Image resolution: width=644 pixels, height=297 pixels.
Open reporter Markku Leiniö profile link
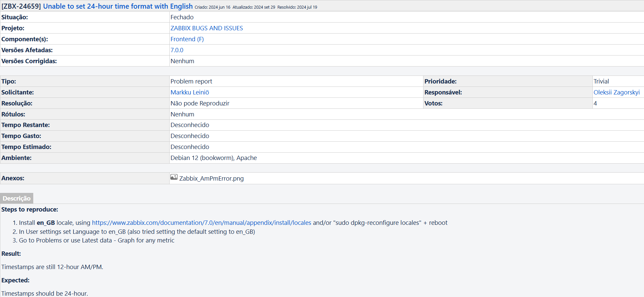(190, 92)
